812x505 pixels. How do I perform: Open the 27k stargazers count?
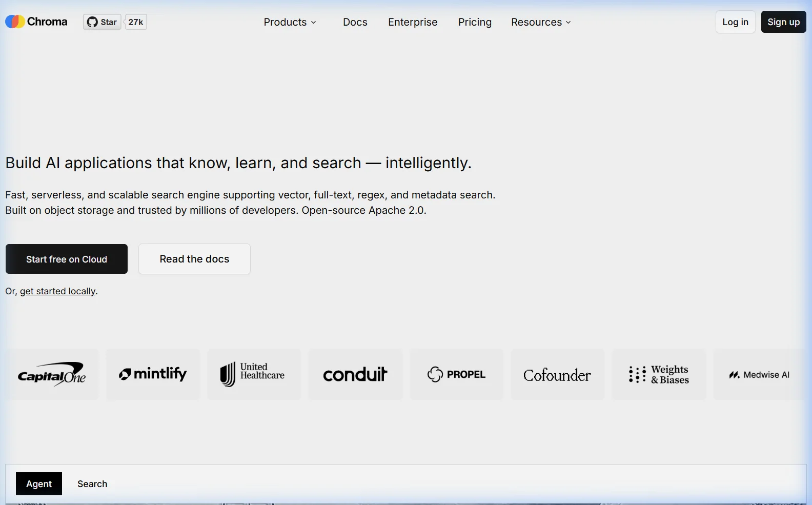[x=136, y=22]
